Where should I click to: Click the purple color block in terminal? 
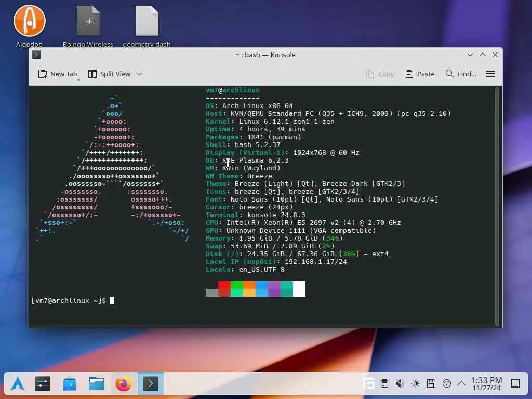pyautogui.click(x=274, y=289)
